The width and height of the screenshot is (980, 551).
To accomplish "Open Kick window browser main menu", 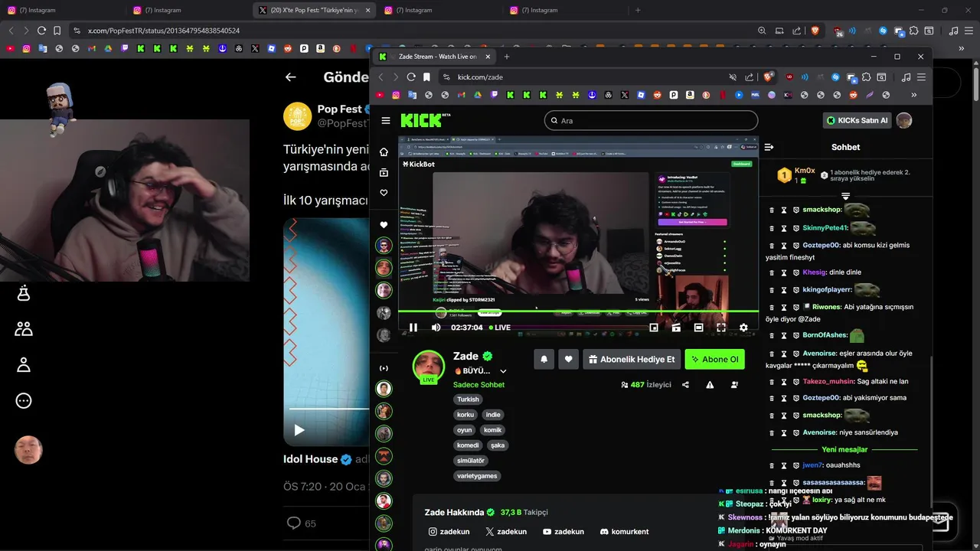I will point(921,77).
